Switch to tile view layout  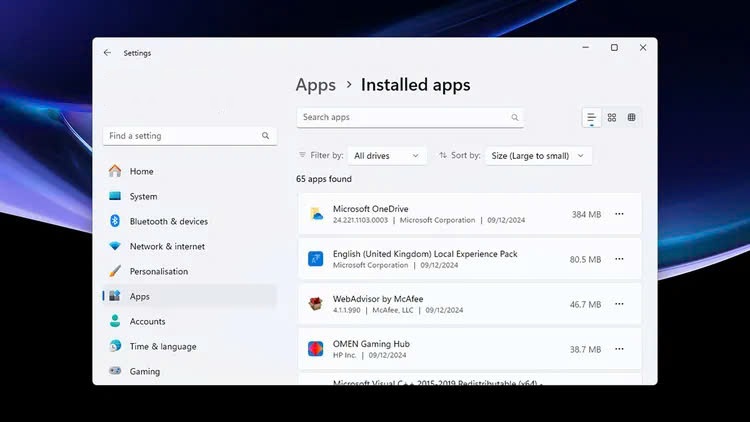pos(632,118)
